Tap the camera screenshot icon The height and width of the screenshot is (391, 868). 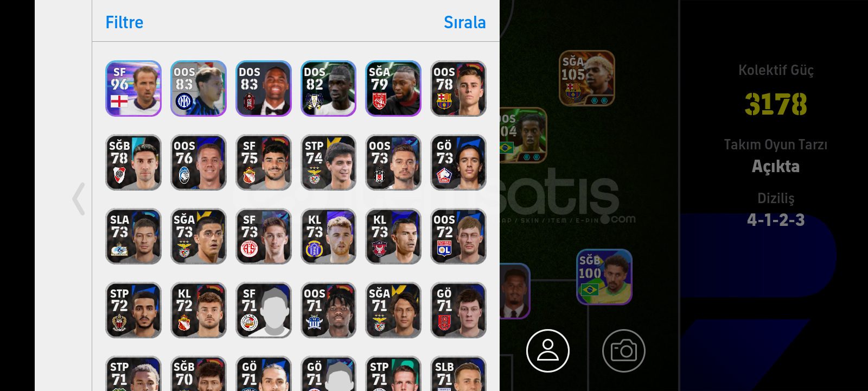pos(624,351)
